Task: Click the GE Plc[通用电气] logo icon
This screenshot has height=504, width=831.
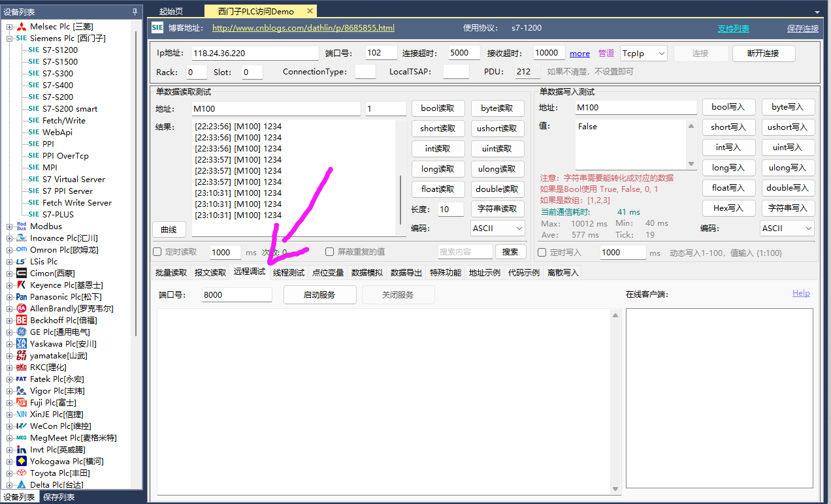Action: tap(22, 332)
